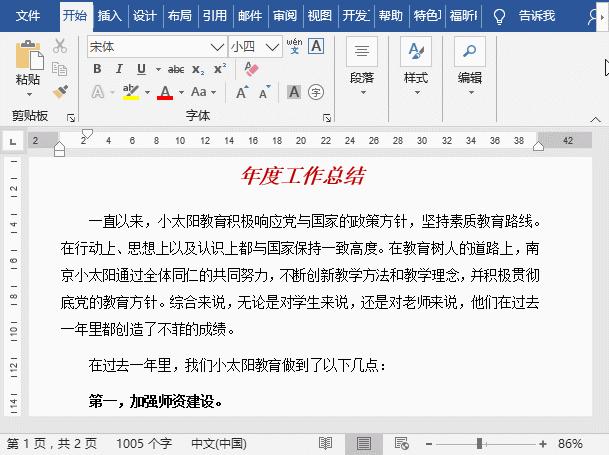The image size is (609, 455).
Task: Apply red font color
Action: coord(165,92)
